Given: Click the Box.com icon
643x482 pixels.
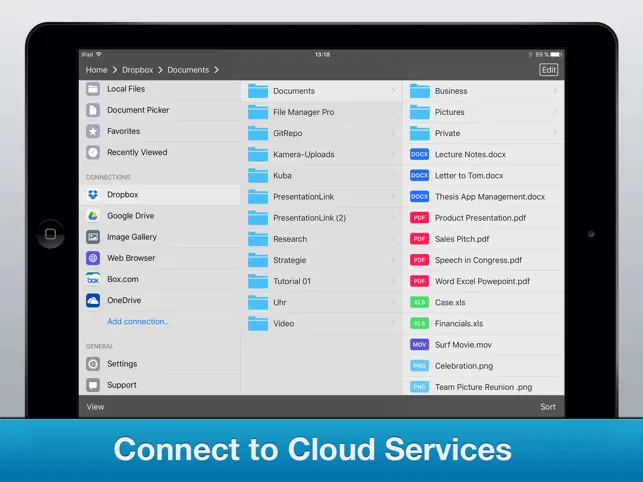Looking at the screenshot, I should 93,279.
